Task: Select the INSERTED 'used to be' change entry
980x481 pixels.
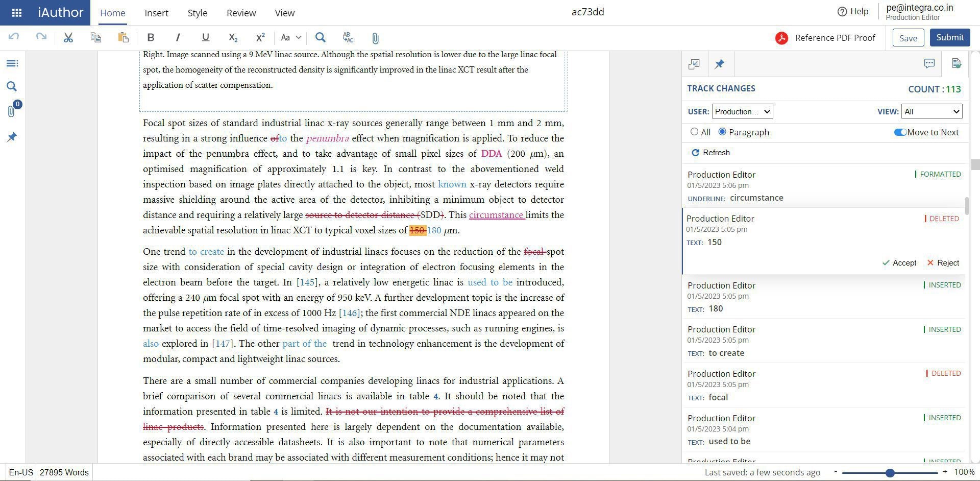Action: [x=824, y=429]
